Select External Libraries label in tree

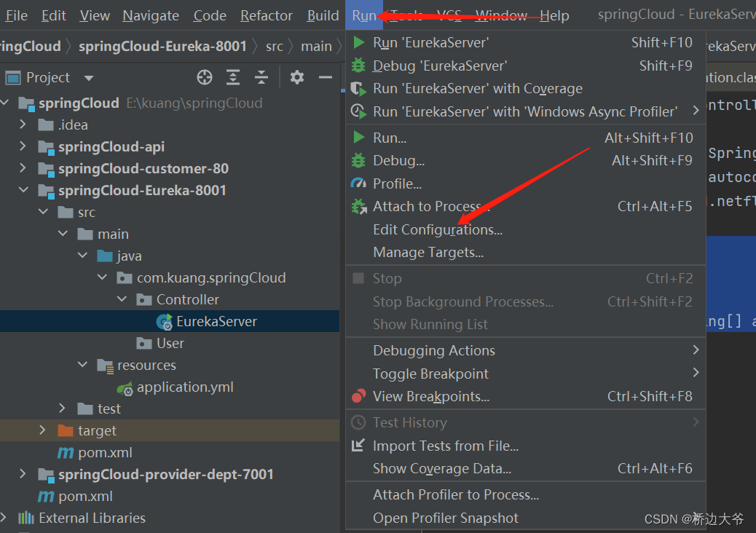[x=92, y=518]
